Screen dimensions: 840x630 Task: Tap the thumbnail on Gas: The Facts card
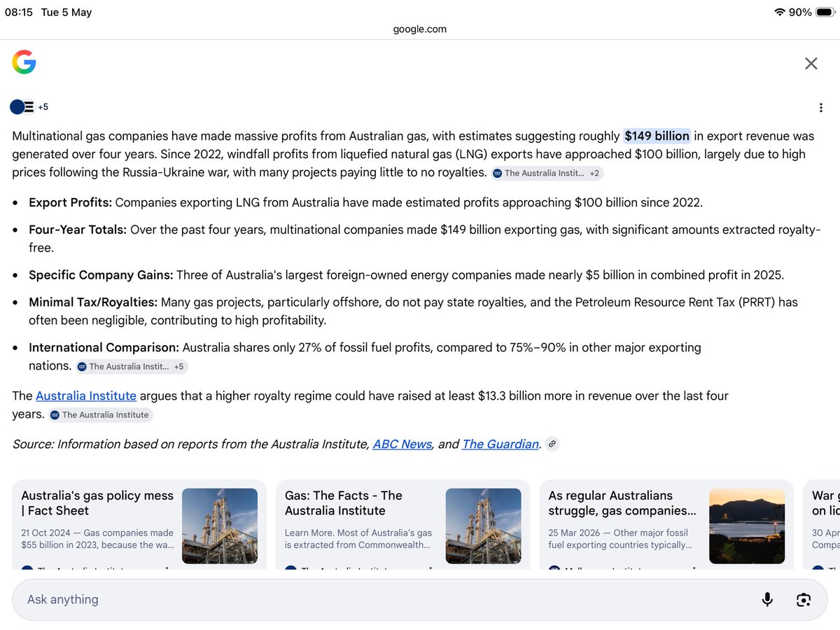(x=484, y=526)
